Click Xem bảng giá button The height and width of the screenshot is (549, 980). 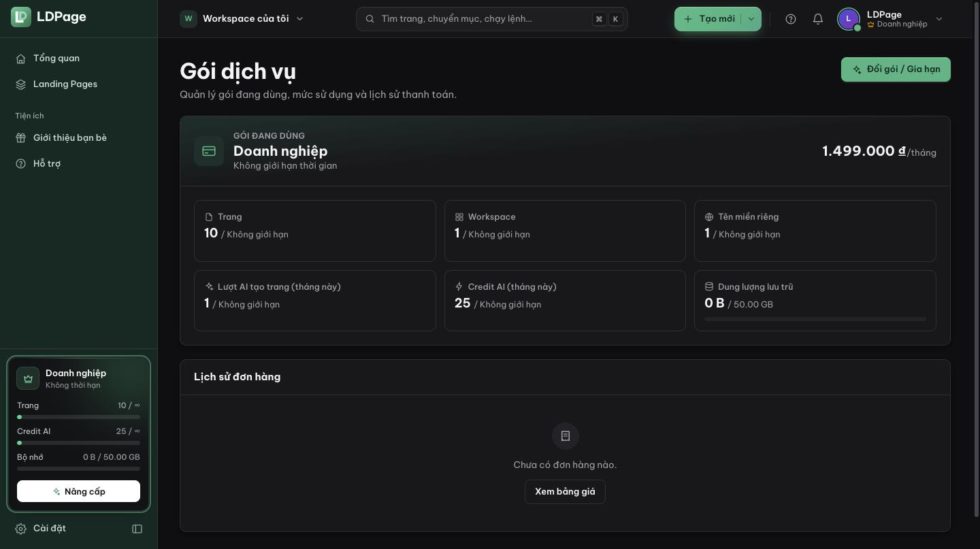[x=565, y=492]
